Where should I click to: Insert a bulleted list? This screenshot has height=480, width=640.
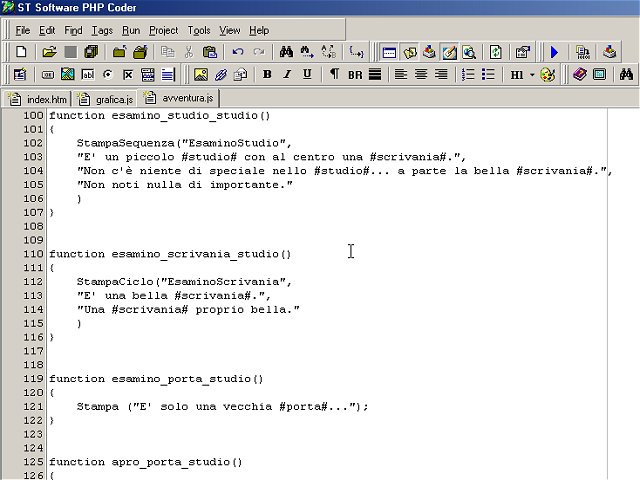(488, 74)
